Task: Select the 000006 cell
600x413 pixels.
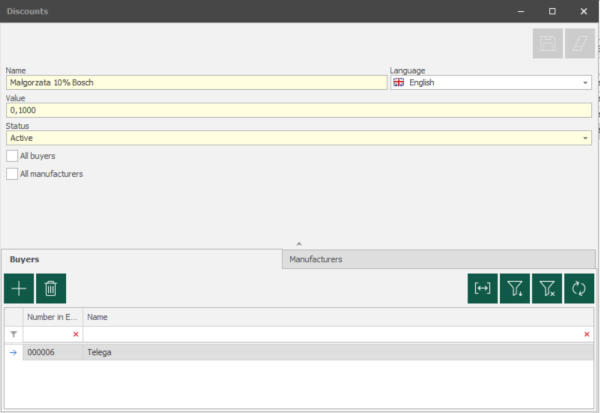Action: 53,352
